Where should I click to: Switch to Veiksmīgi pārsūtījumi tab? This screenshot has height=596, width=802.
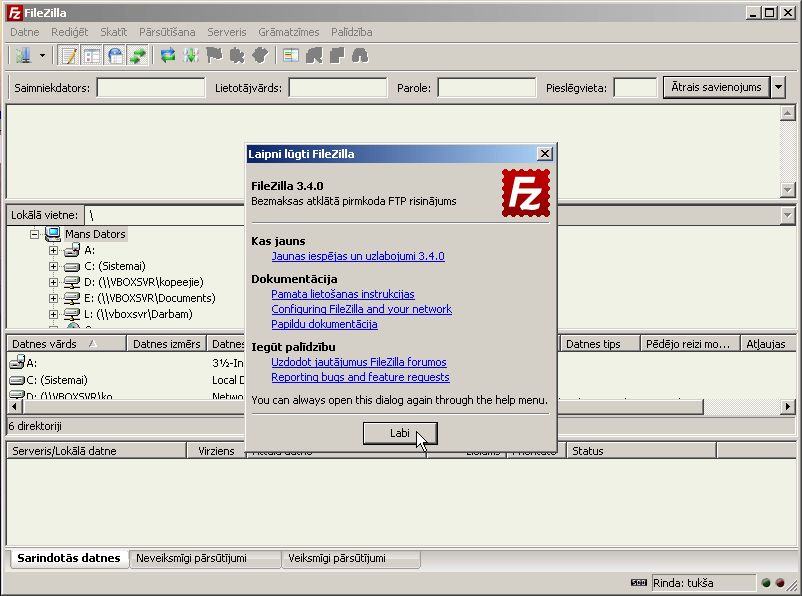(x=351, y=558)
